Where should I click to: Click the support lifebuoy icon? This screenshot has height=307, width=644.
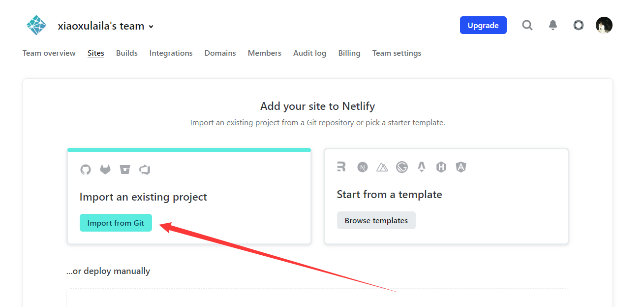(x=579, y=25)
